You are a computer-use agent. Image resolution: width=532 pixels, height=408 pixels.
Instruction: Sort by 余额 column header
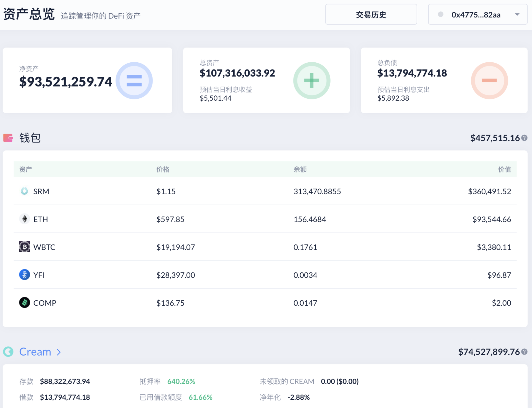pyautogui.click(x=300, y=169)
